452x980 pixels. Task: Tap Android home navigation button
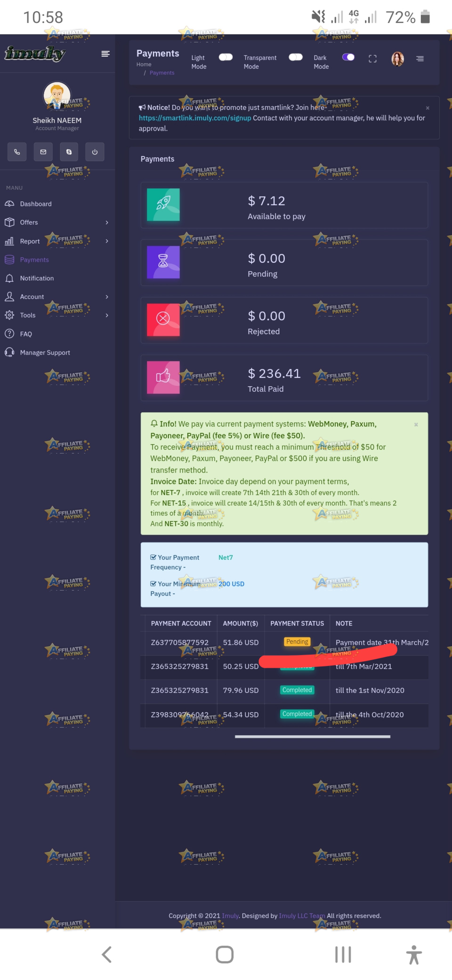pos(225,955)
